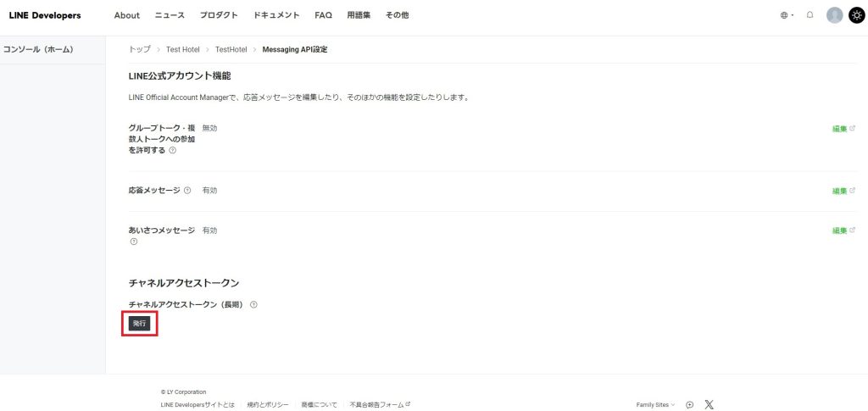Click help icon beside 応答メッセージ
The width and height of the screenshot is (868, 411).
pyautogui.click(x=187, y=191)
